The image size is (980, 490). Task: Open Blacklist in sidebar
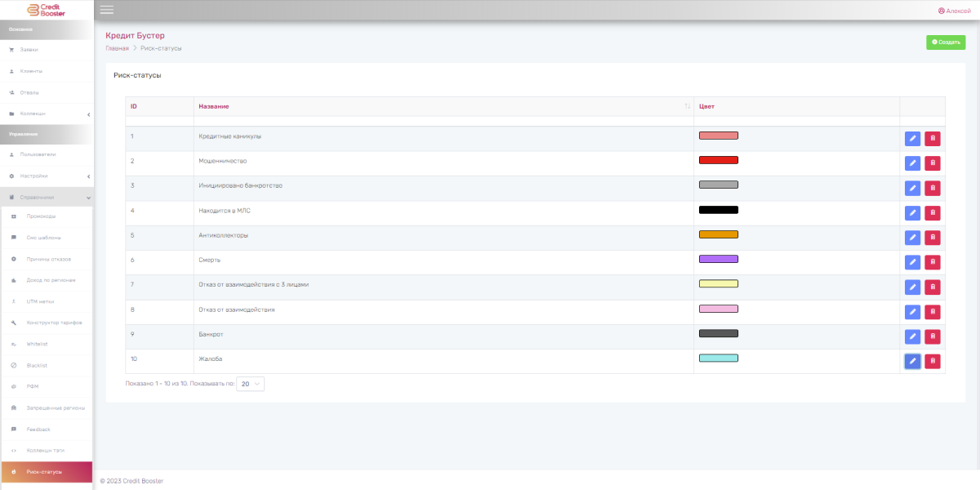coord(38,365)
